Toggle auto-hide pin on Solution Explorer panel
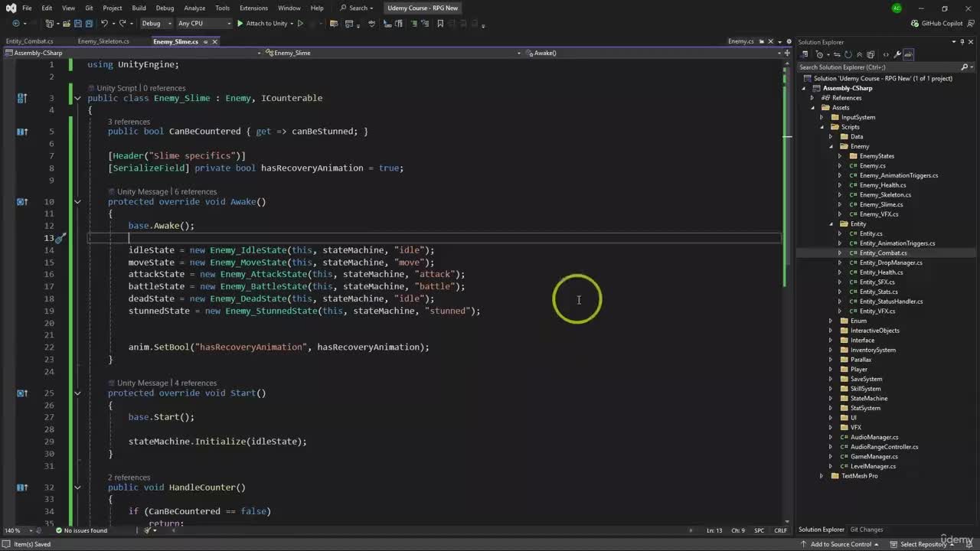 (x=963, y=42)
